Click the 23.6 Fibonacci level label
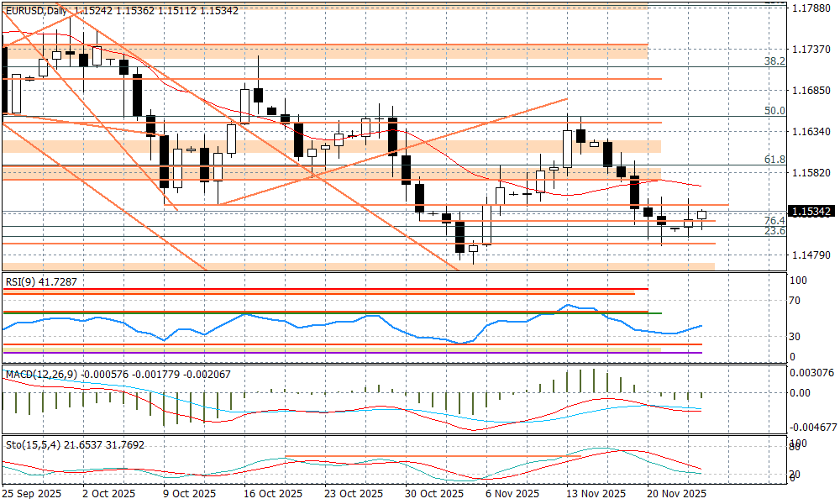Screen dimensions: 840x504 tap(774, 231)
